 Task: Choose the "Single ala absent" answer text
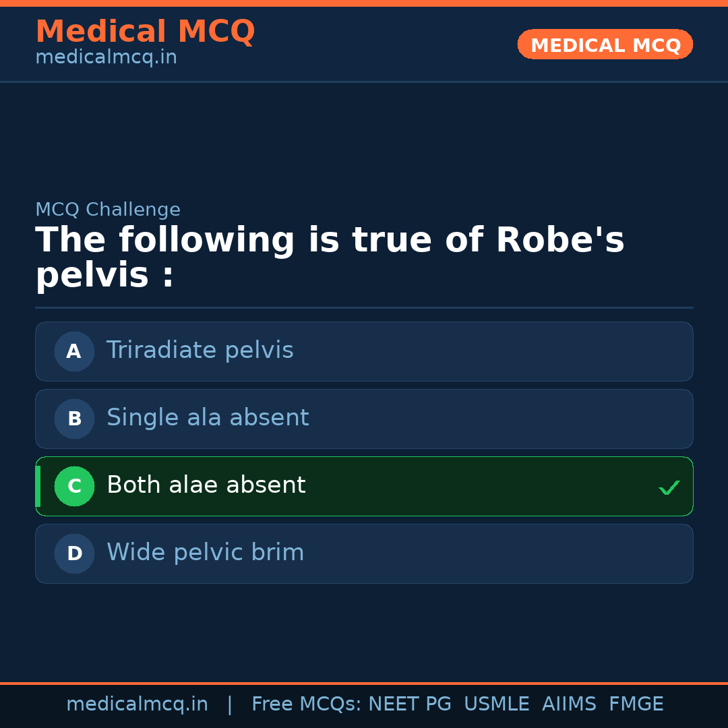(x=207, y=418)
